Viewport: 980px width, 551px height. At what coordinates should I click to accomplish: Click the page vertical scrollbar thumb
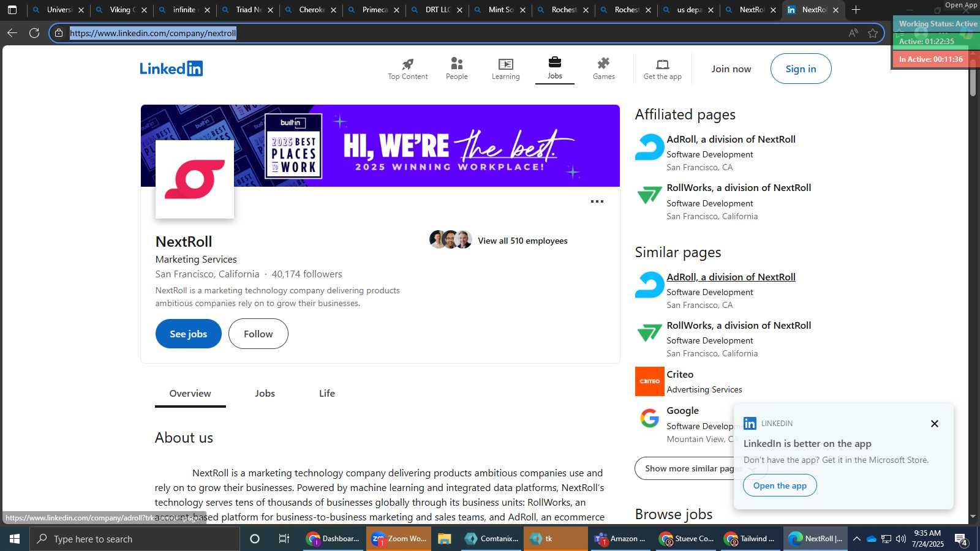(973, 78)
